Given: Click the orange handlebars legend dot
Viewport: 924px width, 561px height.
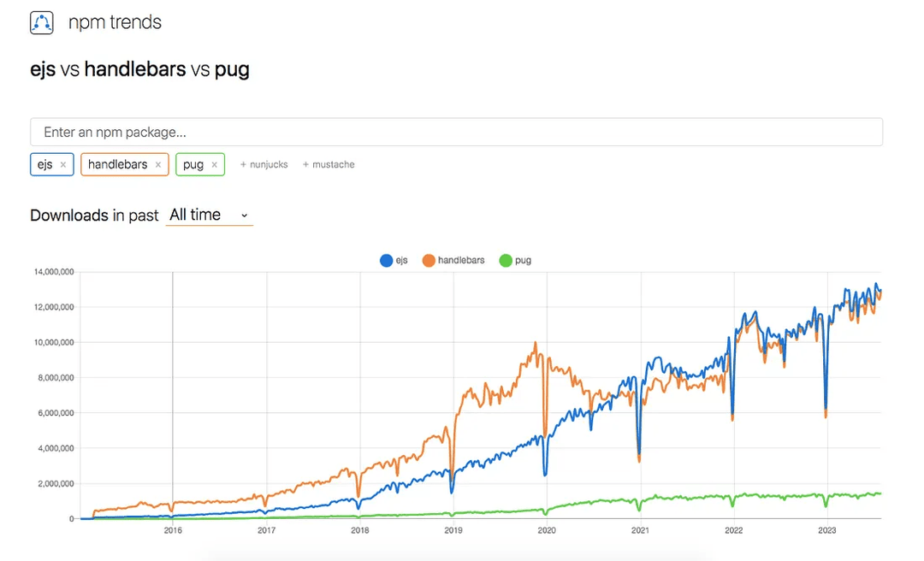Looking at the screenshot, I should 429,260.
